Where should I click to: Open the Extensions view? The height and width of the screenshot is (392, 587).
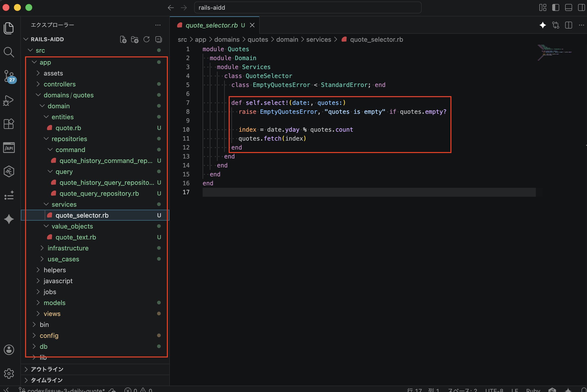click(x=9, y=124)
